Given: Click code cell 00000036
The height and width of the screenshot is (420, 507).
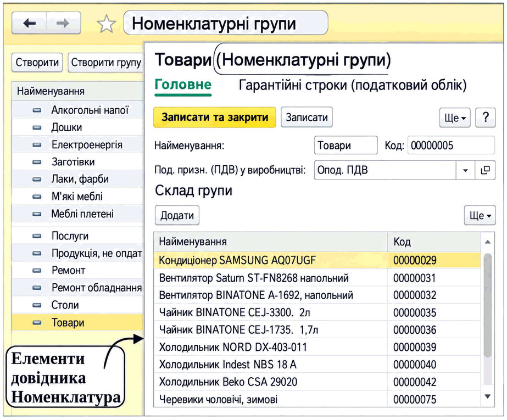Looking at the screenshot, I should pyautogui.click(x=434, y=330).
